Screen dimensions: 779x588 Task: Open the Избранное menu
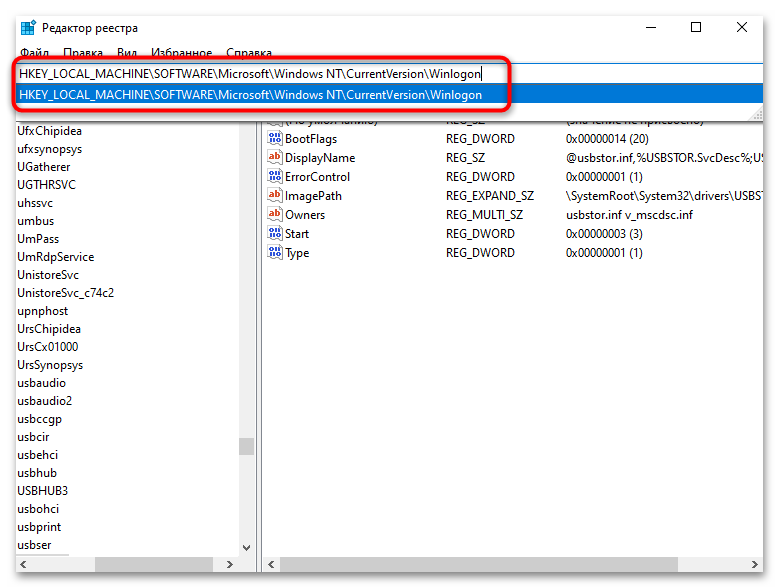[x=181, y=53]
